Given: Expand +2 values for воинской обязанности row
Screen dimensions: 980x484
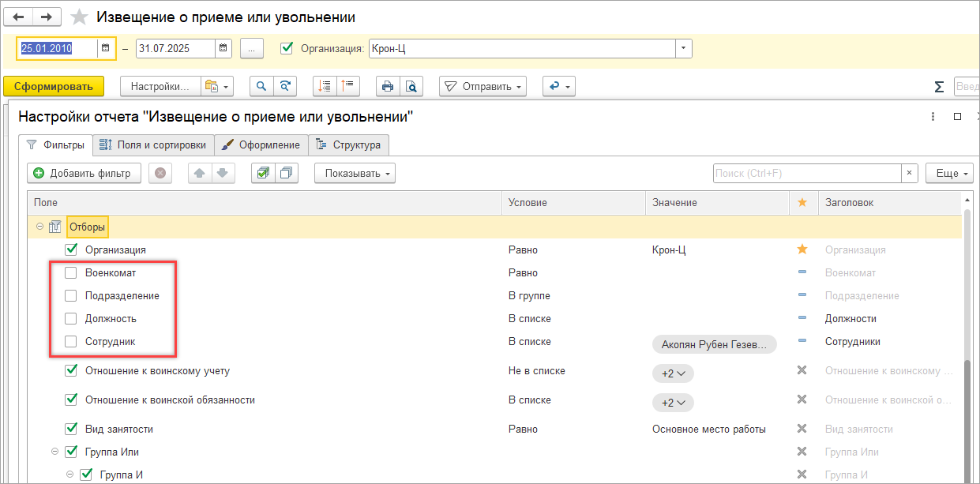Looking at the screenshot, I should click(x=673, y=403).
